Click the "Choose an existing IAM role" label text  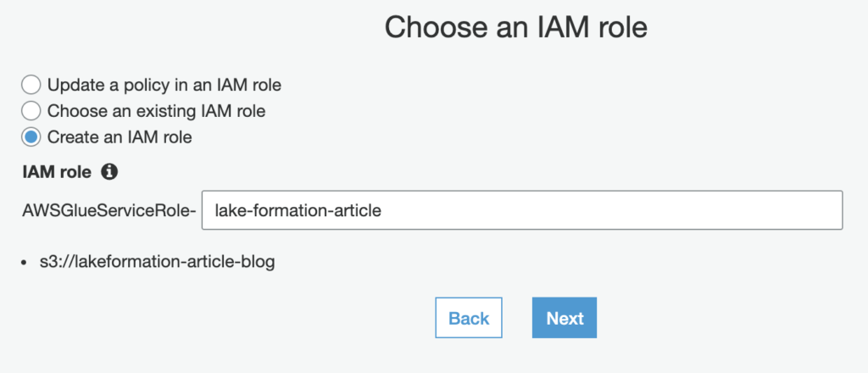pos(157,111)
